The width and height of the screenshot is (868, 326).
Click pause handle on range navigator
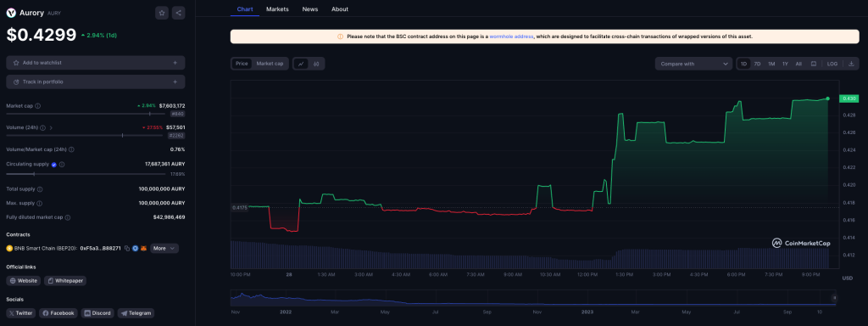[835, 298]
